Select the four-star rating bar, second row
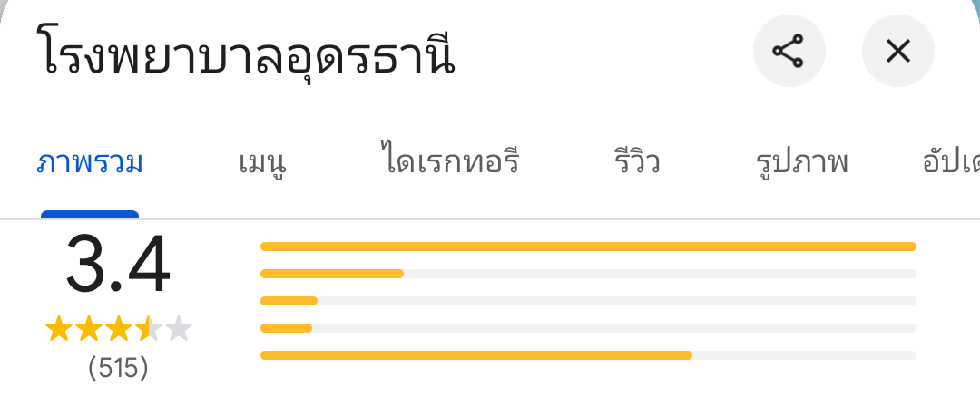 coord(588,273)
